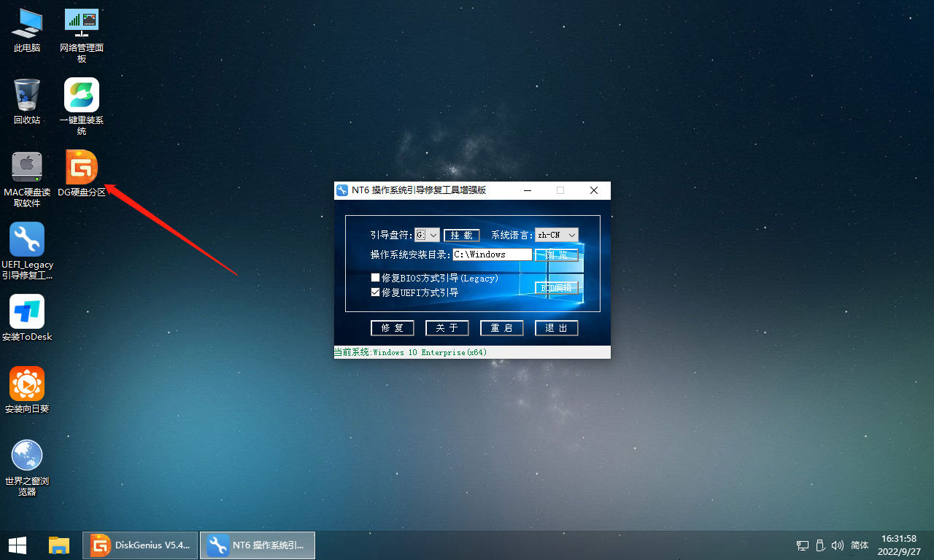Image resolution: width=934 pixels, height=560 pixels.
Task: Open the UEFI_Legacy引导修复工具 desktop icon
Action: tap(27, 240)
